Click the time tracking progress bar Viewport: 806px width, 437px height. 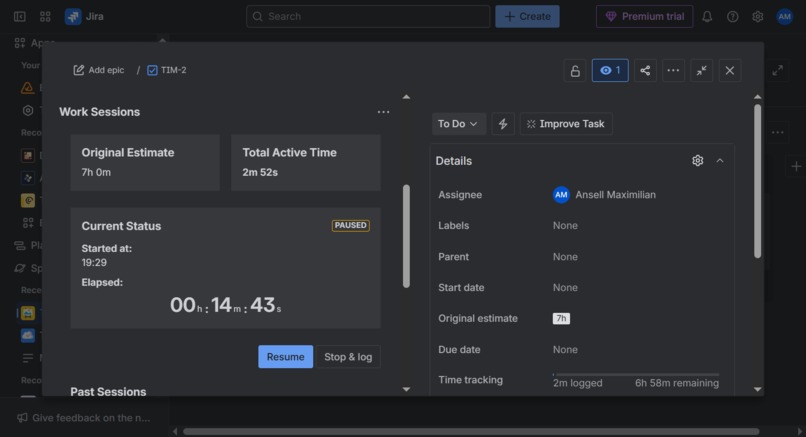point(636,374)
